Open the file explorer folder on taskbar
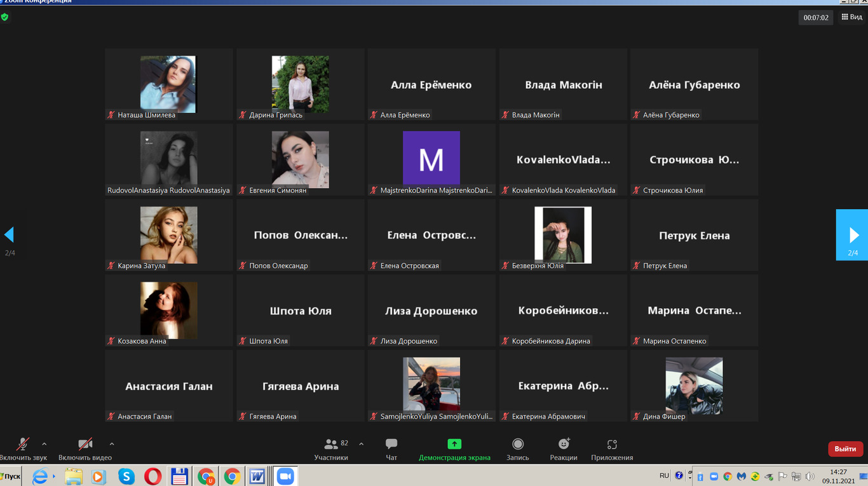 [74, 476]
